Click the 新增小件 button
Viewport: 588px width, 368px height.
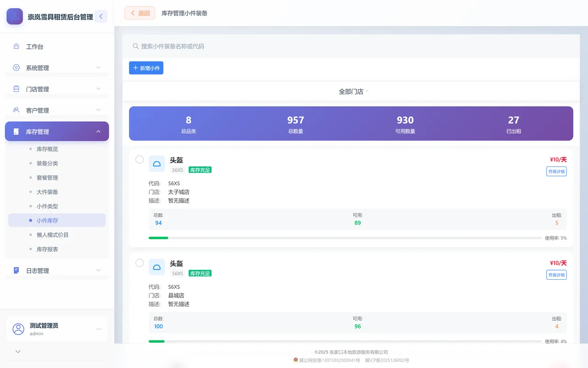146,68
